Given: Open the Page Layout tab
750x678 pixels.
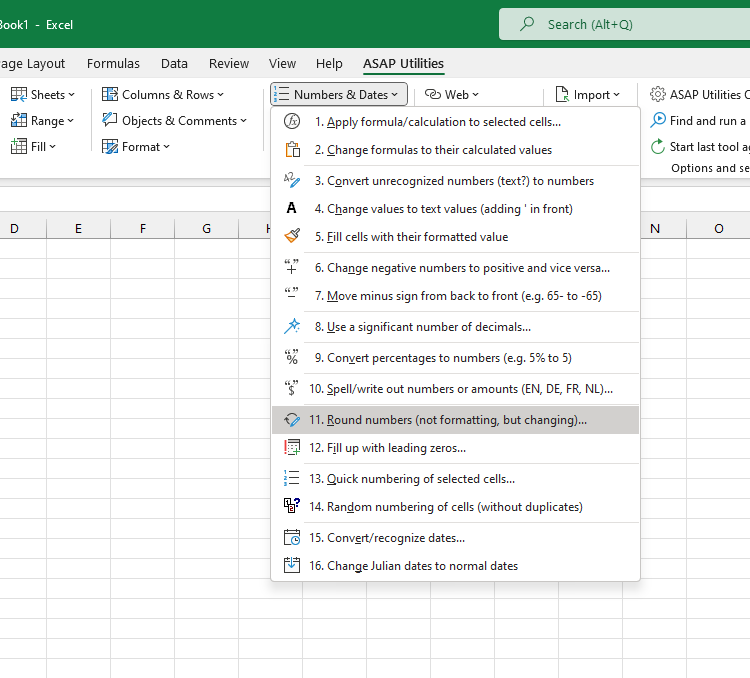Looking at the screenshot, I should click(x=32, y=63).
